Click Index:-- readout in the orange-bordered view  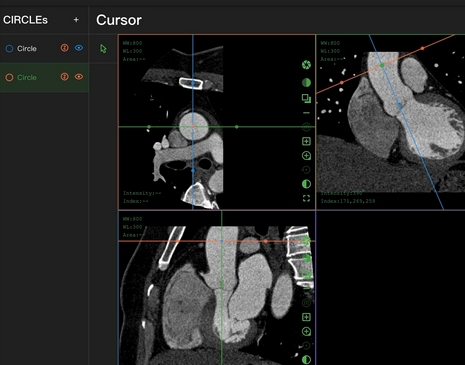[x=136, y=201]
